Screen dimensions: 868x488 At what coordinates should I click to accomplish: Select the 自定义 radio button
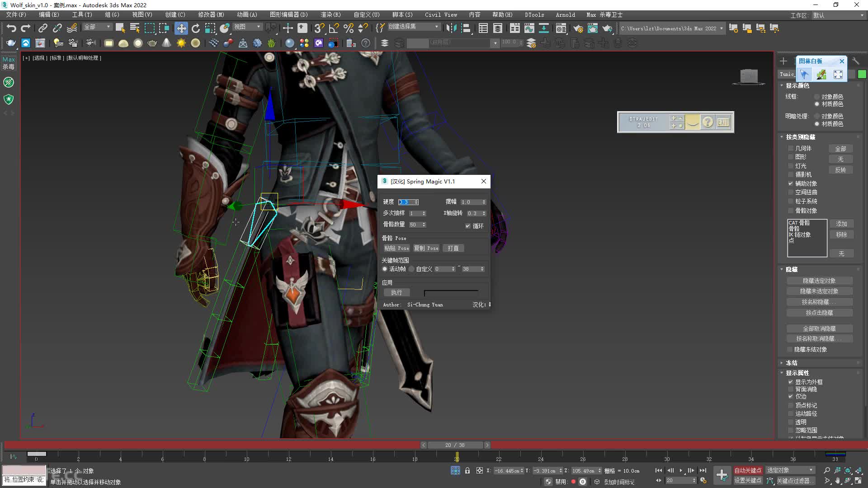click(x=411, y=269)
